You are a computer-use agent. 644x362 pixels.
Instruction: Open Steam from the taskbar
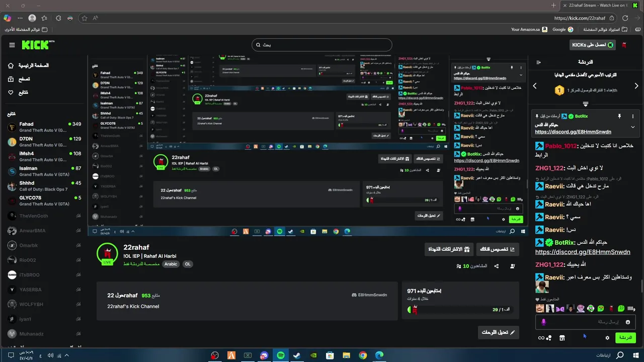tap(297, 355)
